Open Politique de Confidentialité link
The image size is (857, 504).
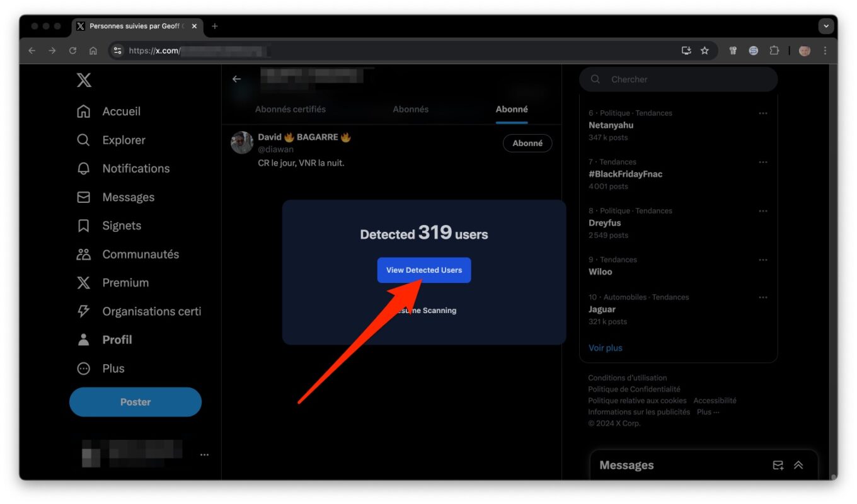(635, 389)
